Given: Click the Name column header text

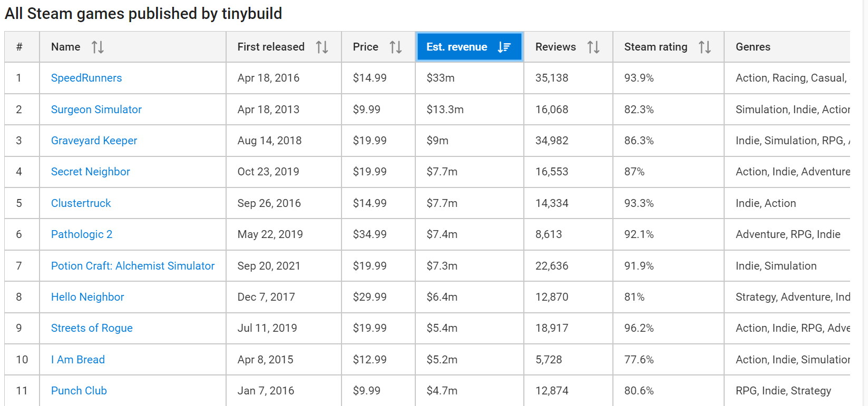Looking at the screenshot, I should tap(66, 47).
